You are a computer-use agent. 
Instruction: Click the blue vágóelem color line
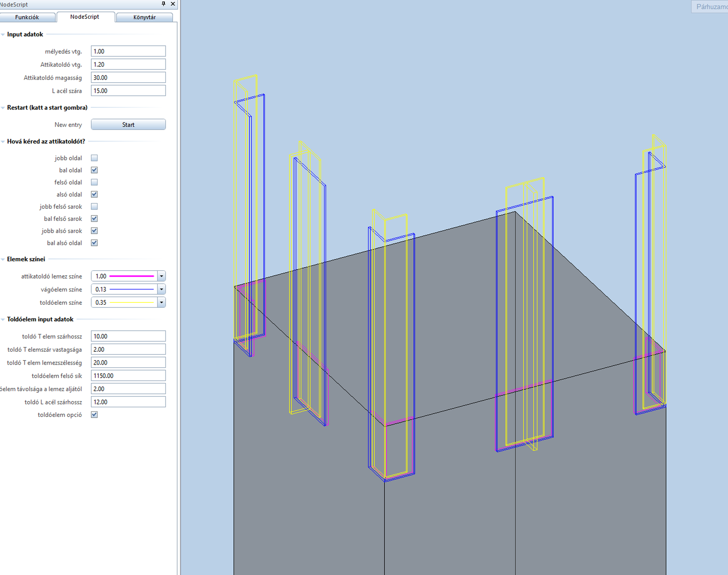pos(132,289)
